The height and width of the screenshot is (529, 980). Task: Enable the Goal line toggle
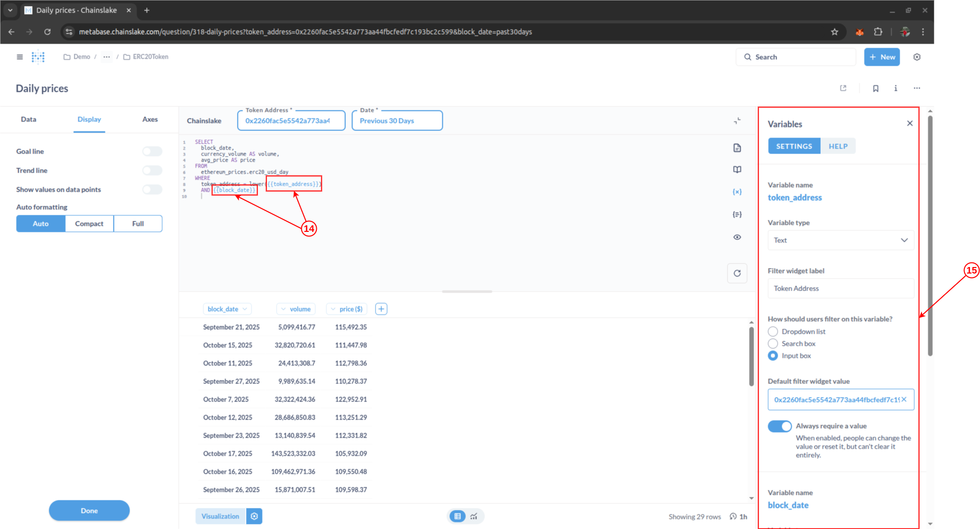(152, 151)
